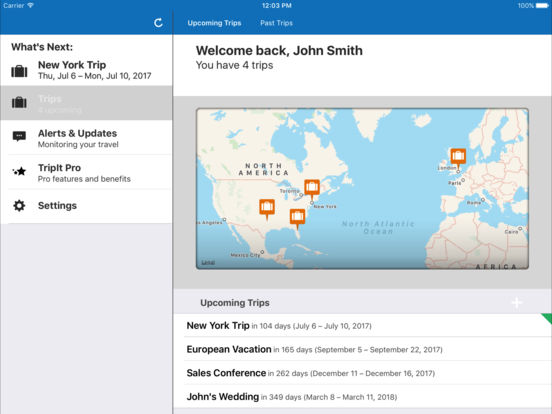
Task: Tap the plus icon to add trip
Action: [x=516, y=302]
